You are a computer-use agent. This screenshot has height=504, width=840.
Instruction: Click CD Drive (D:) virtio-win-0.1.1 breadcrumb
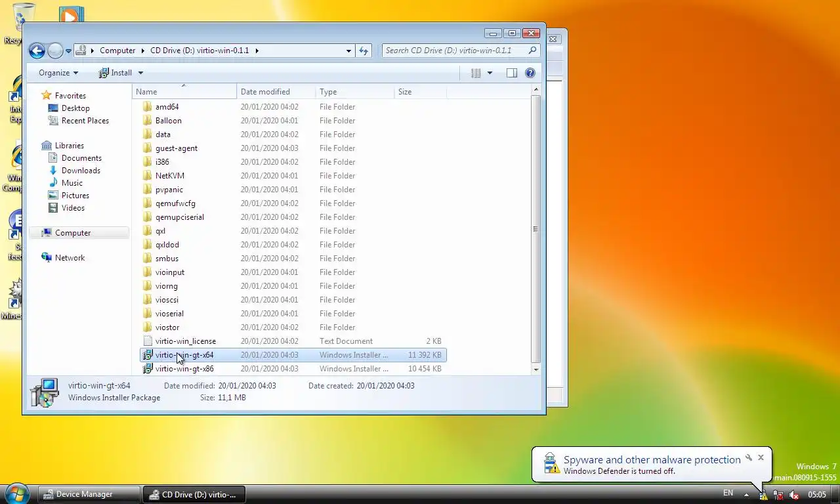tap(199, 51)
